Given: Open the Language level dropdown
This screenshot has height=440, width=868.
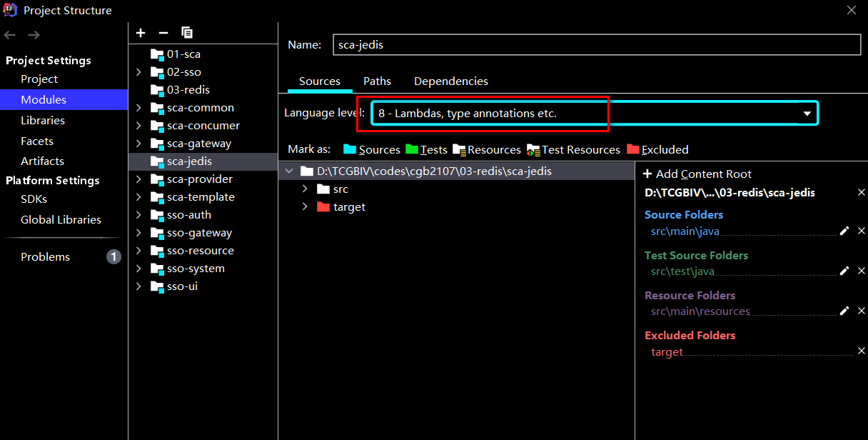Looking at the screenshot, I should [x=595, y=113].
